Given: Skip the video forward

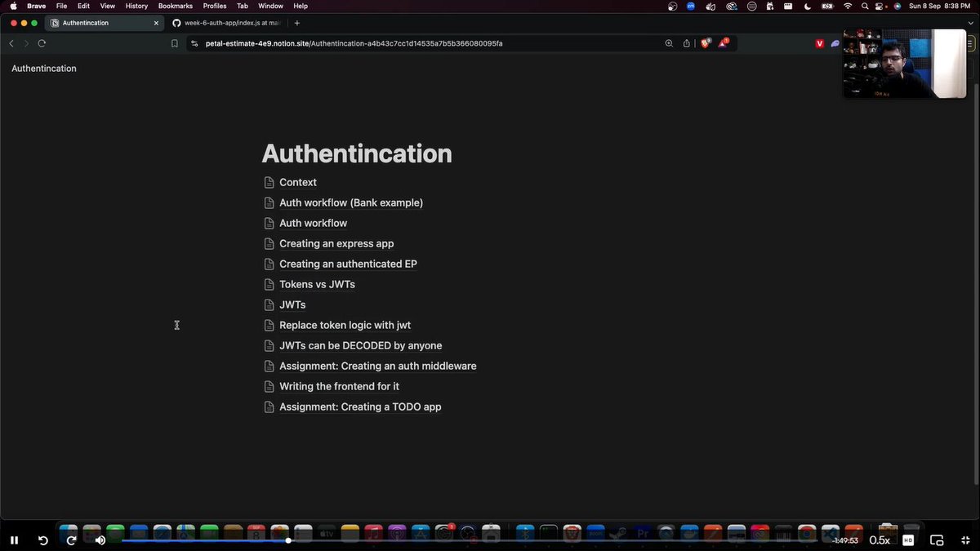Looking at the screenshot, I should [x=71, y=540].
